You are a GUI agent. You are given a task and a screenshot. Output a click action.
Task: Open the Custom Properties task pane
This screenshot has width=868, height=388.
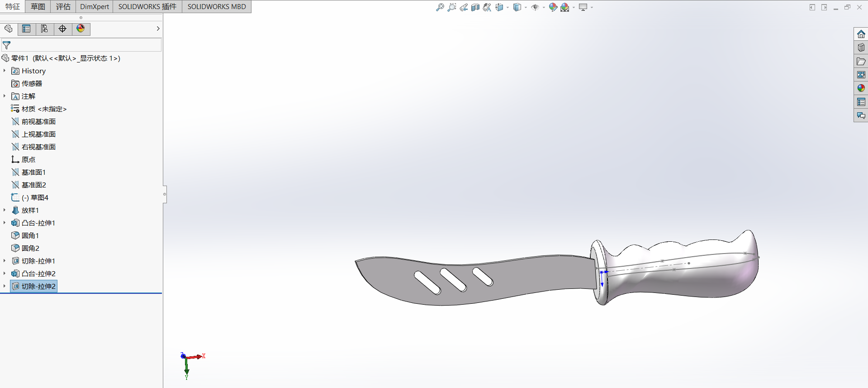click(861, 102)
